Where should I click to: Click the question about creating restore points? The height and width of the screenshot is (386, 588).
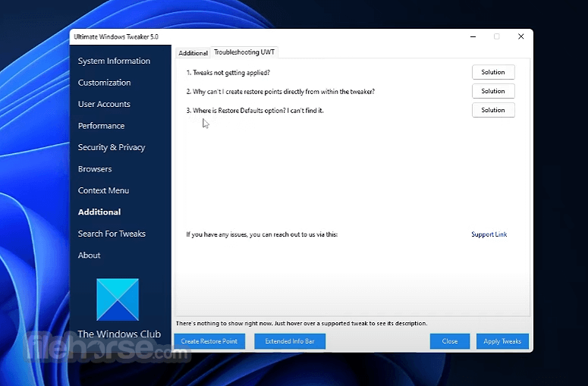click(x=281, y=92)
